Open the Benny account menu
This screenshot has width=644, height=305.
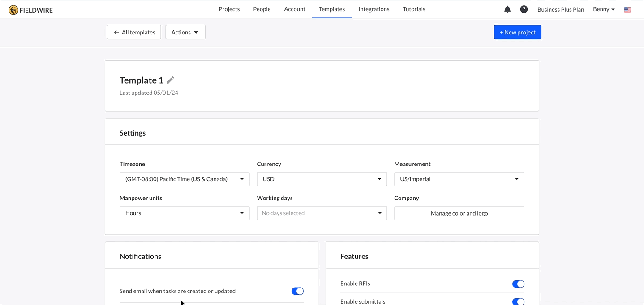[603, 9]
